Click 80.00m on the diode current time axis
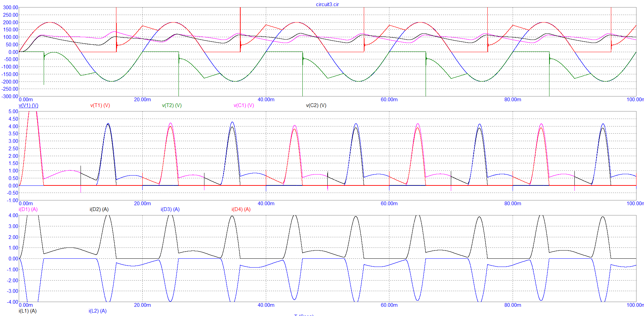The width and height of the screenshot is (644, 316). click(x=513, y=204)
